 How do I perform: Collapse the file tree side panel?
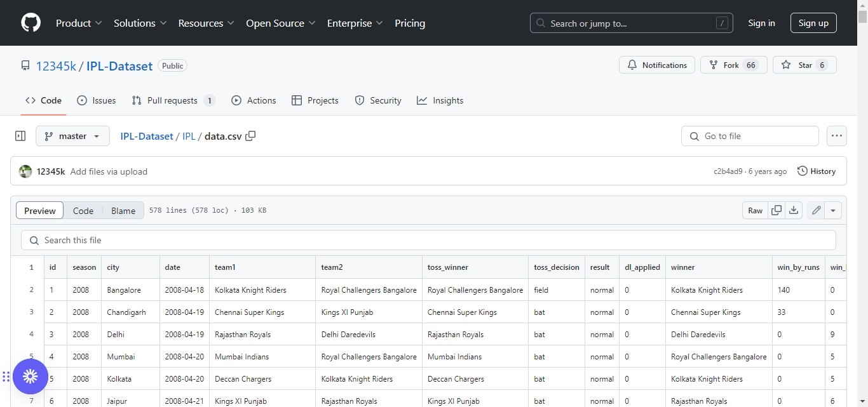(20, 136)
